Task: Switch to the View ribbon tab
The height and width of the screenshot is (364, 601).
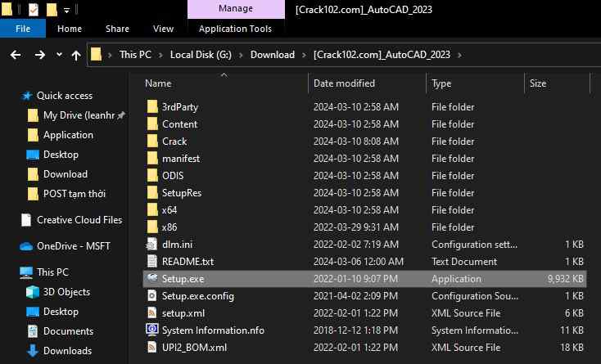Action: click(163, 29)
